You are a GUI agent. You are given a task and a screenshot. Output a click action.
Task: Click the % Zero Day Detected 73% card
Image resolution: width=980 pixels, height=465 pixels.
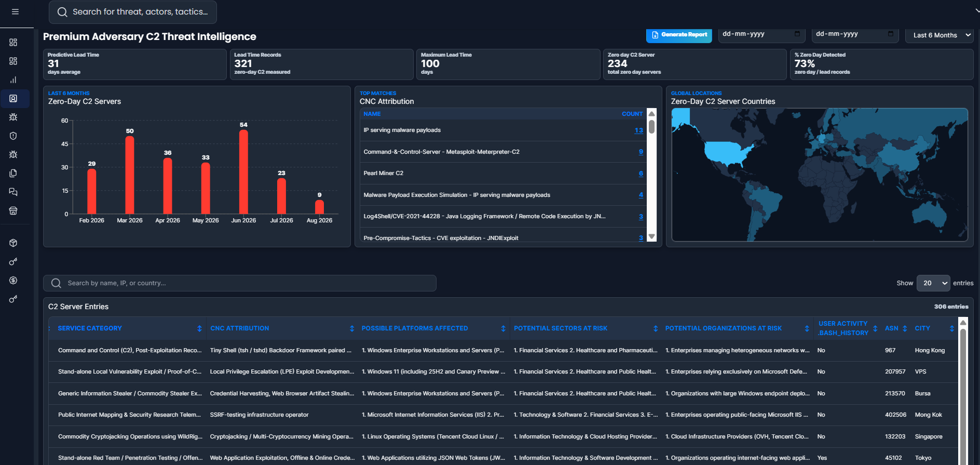pos(881,64)
